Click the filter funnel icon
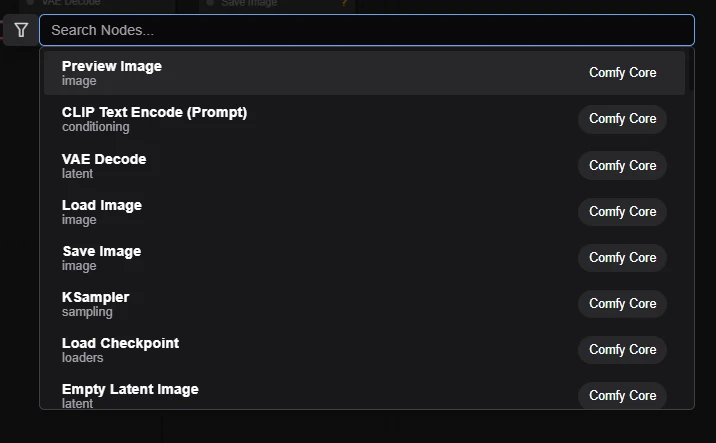The height and width of the screenshot is (443, 716). point(21,30)
